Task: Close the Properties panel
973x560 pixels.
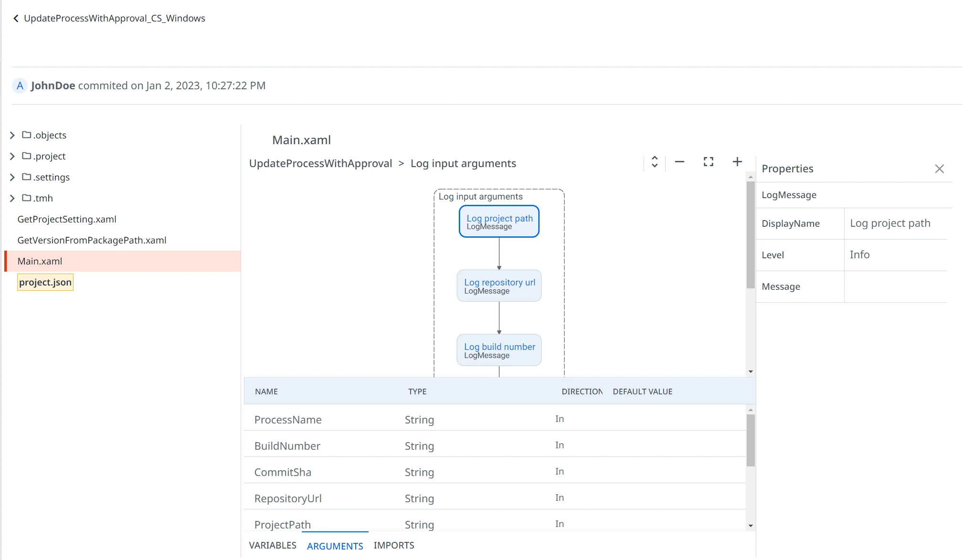Action: tap(940, 169)
